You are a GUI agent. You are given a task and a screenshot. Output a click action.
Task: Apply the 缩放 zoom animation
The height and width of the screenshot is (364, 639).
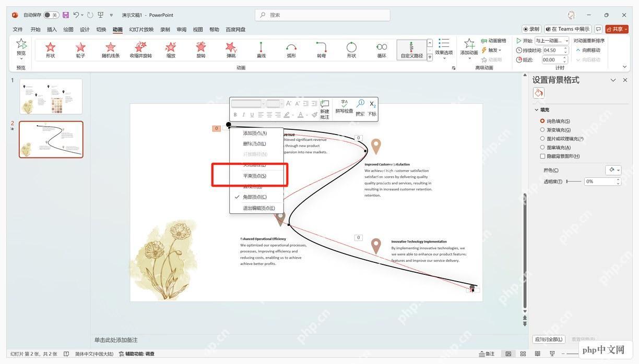click(171, 50)
